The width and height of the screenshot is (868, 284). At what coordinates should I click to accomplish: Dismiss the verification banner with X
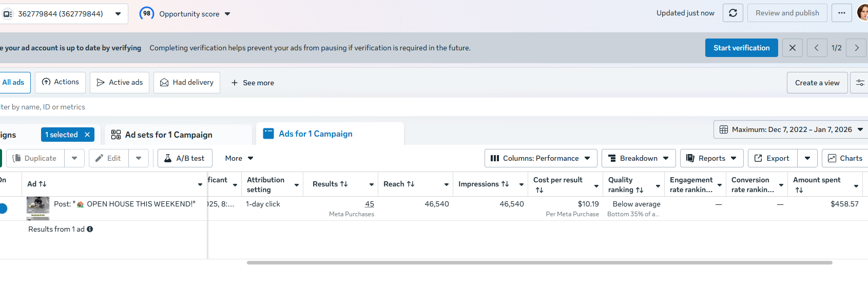(x=793, y=48)
